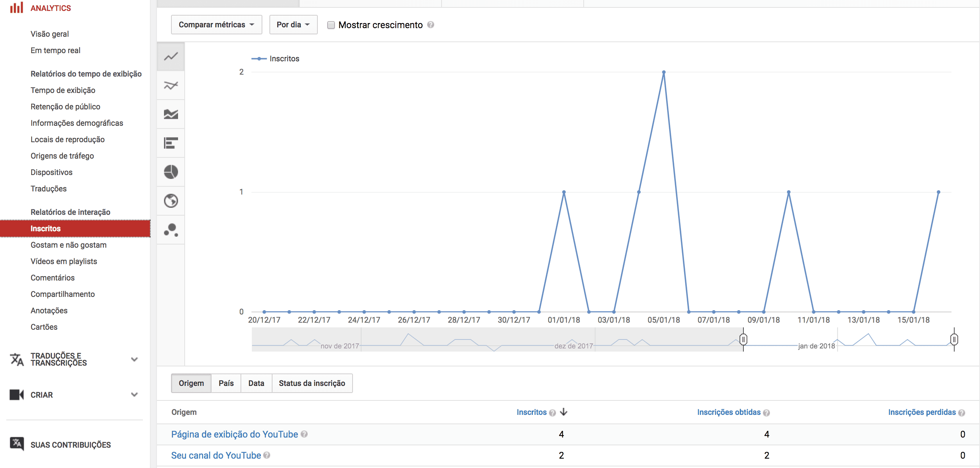980x468 pixels.
Task: Enable the Mostrar crescimento checkbox
Action: [331, 25]
